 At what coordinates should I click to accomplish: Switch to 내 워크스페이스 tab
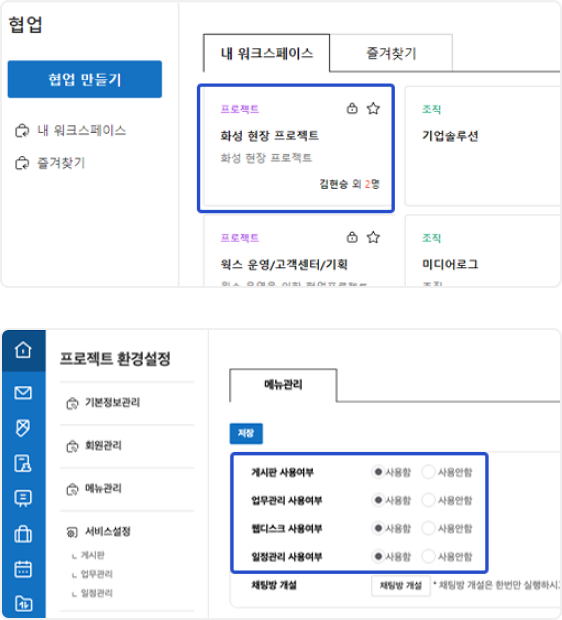267,53
